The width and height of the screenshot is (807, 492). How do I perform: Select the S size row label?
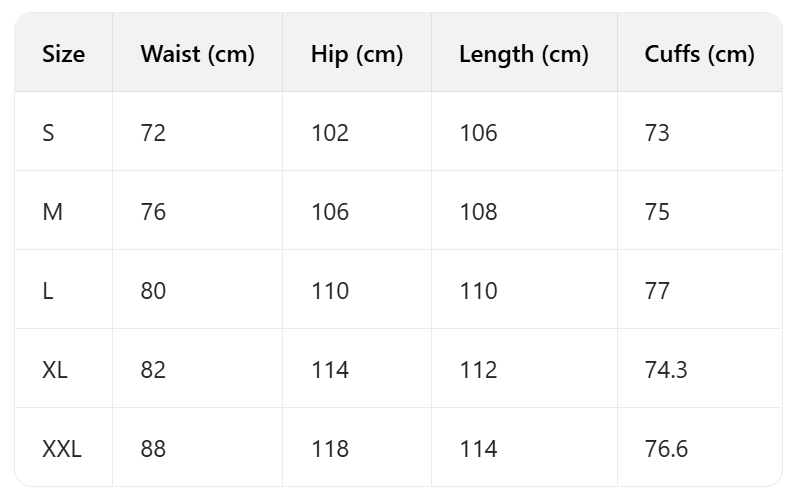49,133
